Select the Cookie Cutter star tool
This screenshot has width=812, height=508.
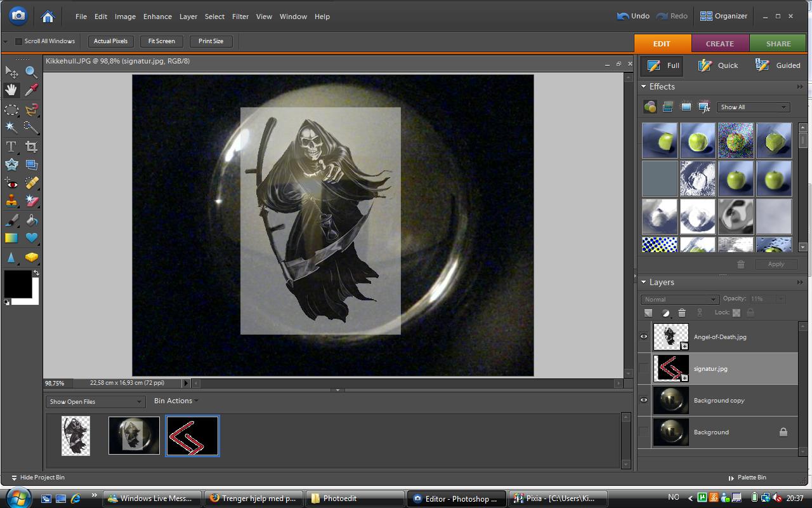click(11, 164)
